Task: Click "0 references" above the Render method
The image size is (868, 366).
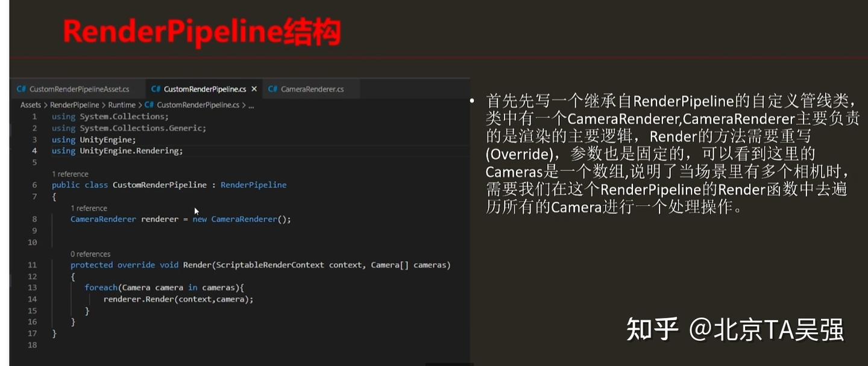Action: [x=91, y=253]
